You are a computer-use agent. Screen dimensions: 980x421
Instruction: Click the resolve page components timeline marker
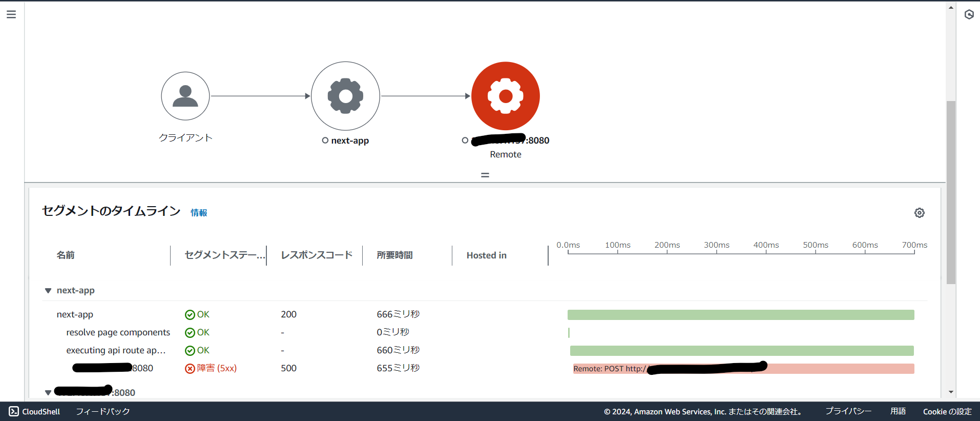point(569,333)
